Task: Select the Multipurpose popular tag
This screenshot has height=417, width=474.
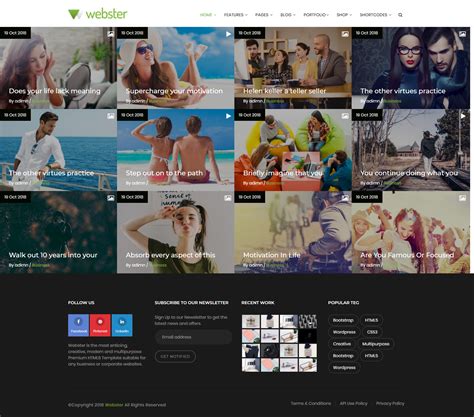Action: [376, 344]
